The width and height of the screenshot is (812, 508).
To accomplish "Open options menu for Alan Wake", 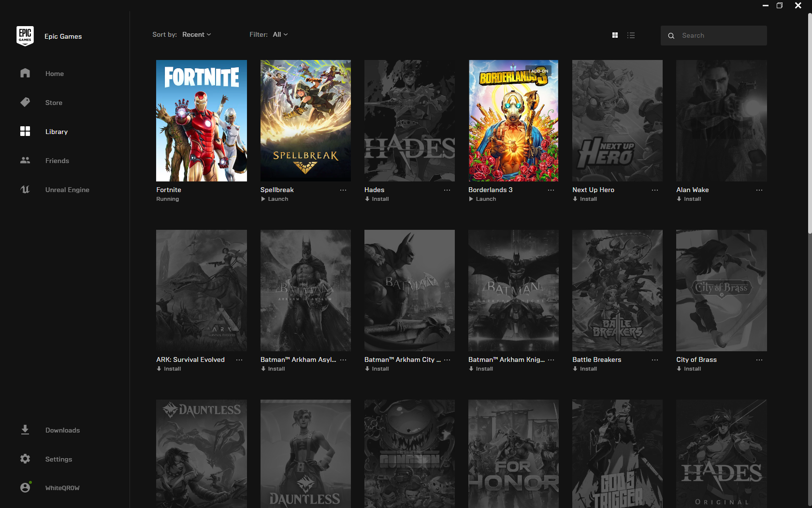I will (x=759, y=190).
